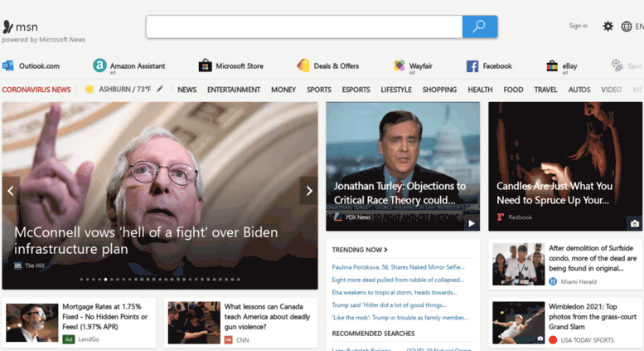Open the LIFESTYLE tab
The image size is (644, 351).
click(x=396, y=90)
